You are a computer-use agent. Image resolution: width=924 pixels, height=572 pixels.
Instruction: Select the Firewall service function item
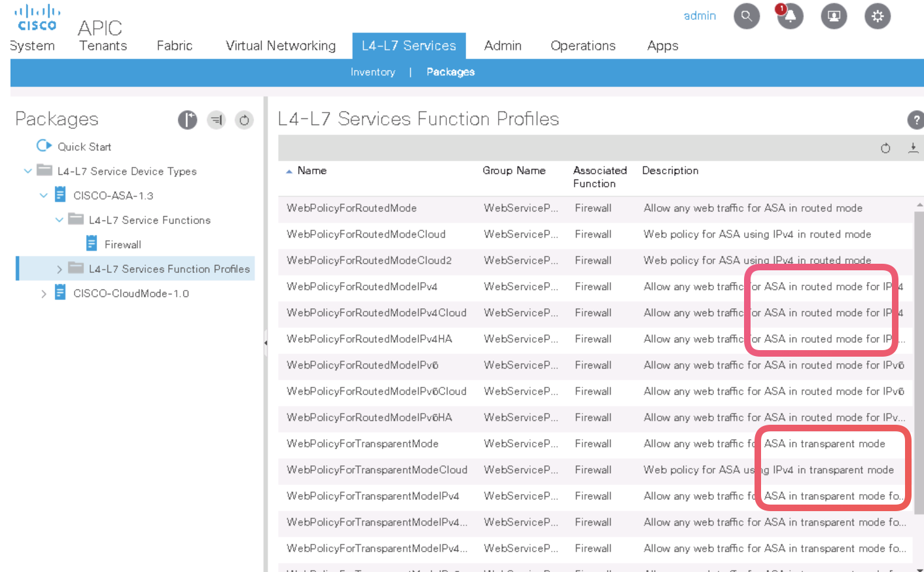tap(122, 245)
